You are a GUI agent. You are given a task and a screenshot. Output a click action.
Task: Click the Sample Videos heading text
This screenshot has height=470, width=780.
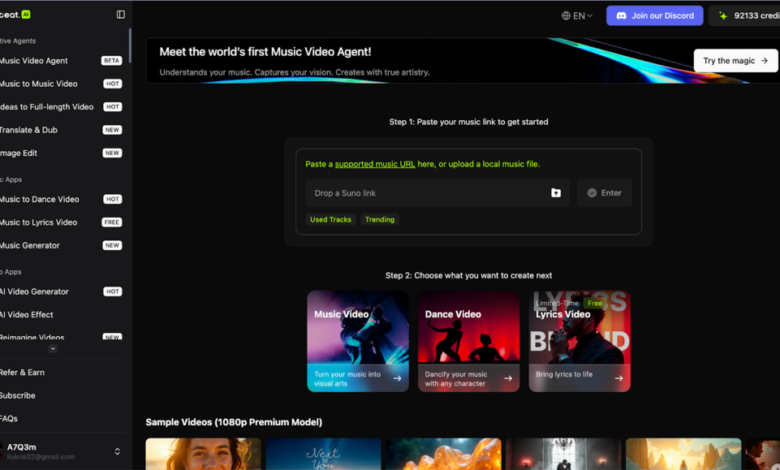(234, 422)
